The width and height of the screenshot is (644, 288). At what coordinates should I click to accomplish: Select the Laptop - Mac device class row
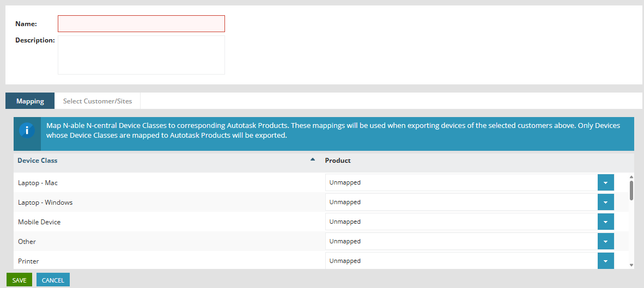(38, 183)
